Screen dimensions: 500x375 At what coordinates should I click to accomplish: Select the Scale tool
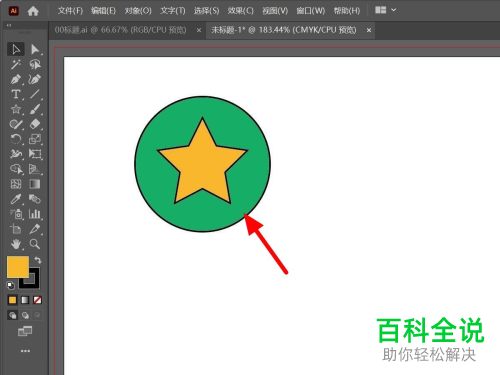coord(35,139)
